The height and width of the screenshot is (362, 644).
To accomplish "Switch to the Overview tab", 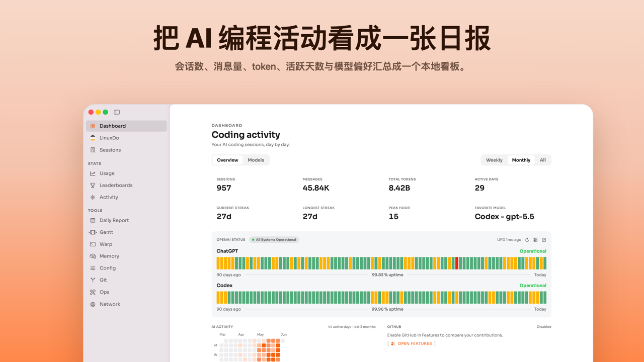I will [x=227, y=160].
